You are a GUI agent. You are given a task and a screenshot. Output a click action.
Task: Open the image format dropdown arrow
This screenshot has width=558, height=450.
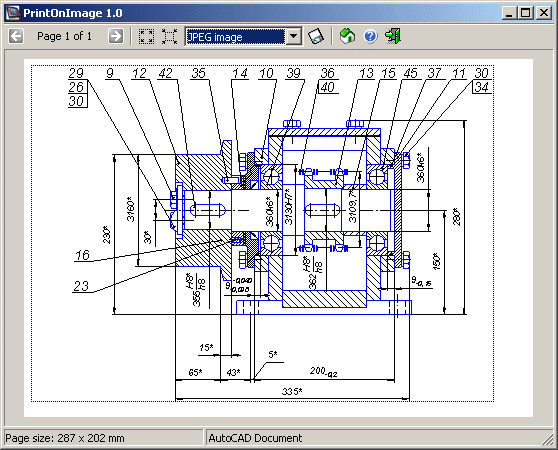pyautogui.click(x=294, y=36)
